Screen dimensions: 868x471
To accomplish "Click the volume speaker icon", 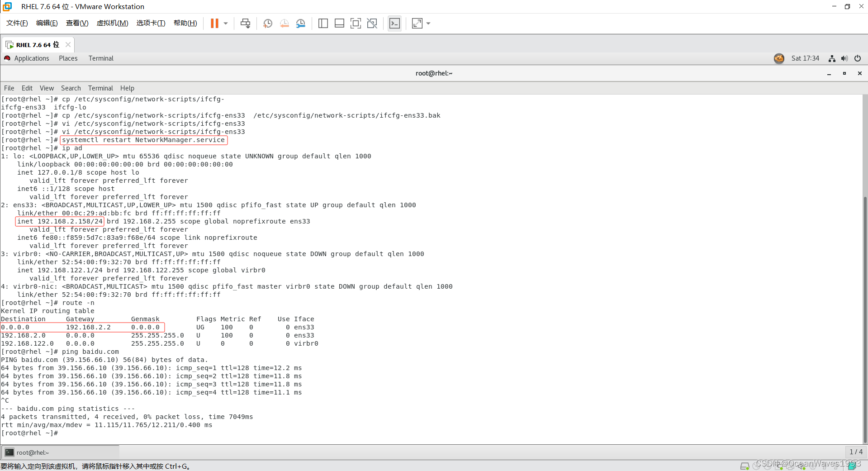I will click(844, 58).
